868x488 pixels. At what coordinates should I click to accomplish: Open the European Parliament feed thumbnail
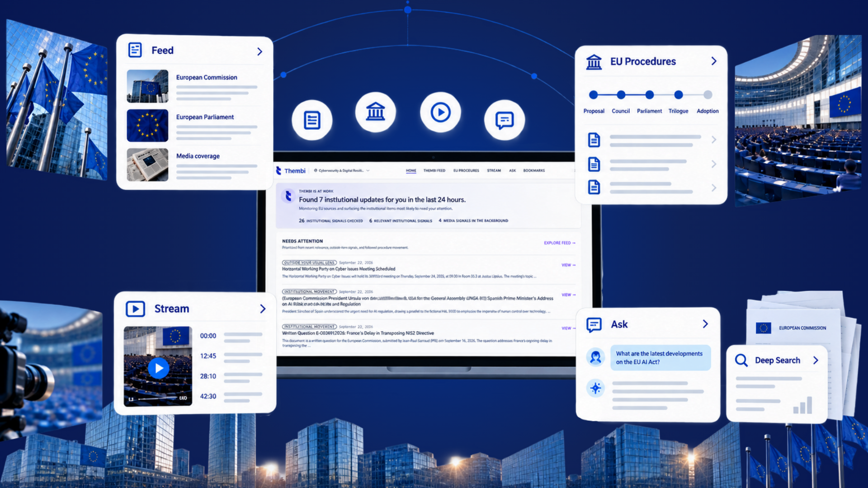pyautogui.click(x=147, y=125)
